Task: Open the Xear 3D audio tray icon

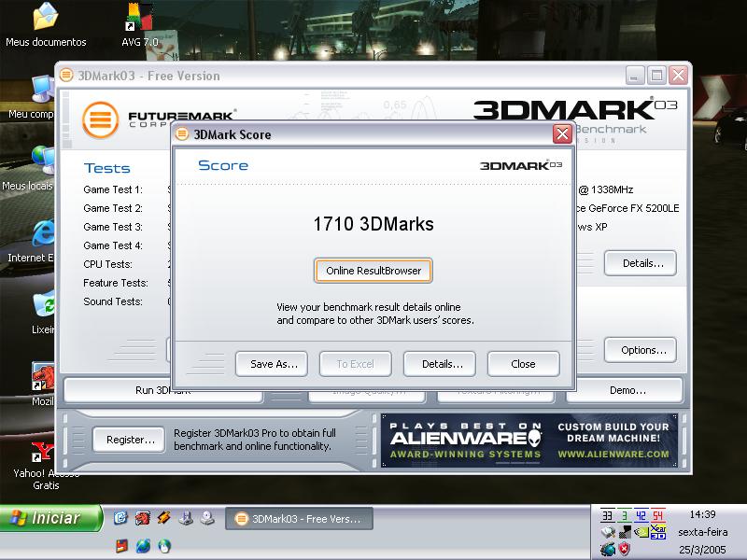Action: click(x=658, y=532)
